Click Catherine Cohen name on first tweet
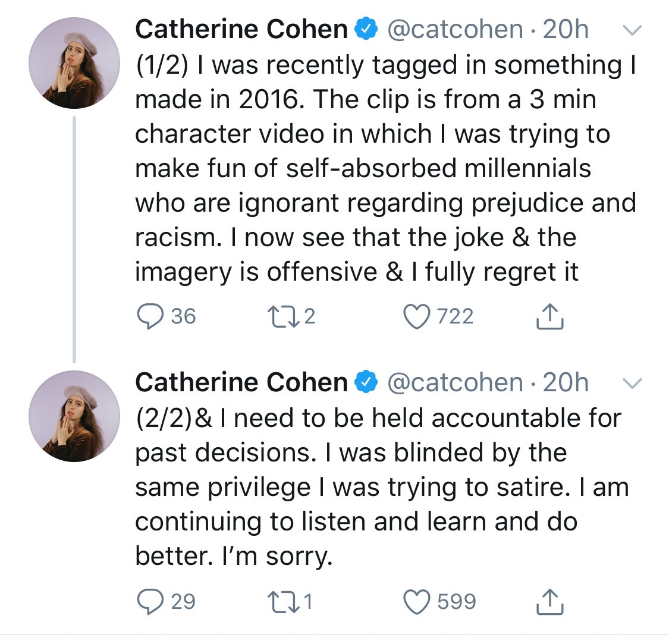 (241, 30)
